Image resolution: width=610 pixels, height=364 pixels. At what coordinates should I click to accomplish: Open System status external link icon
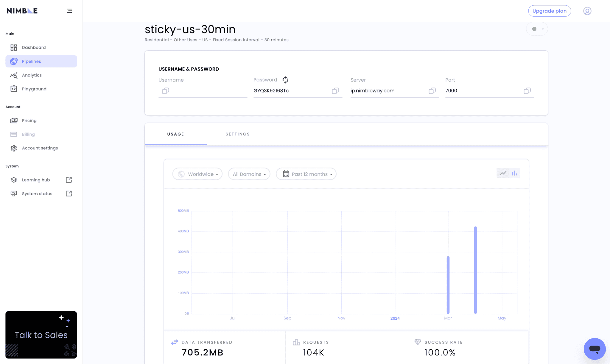[x=69, y=193]
